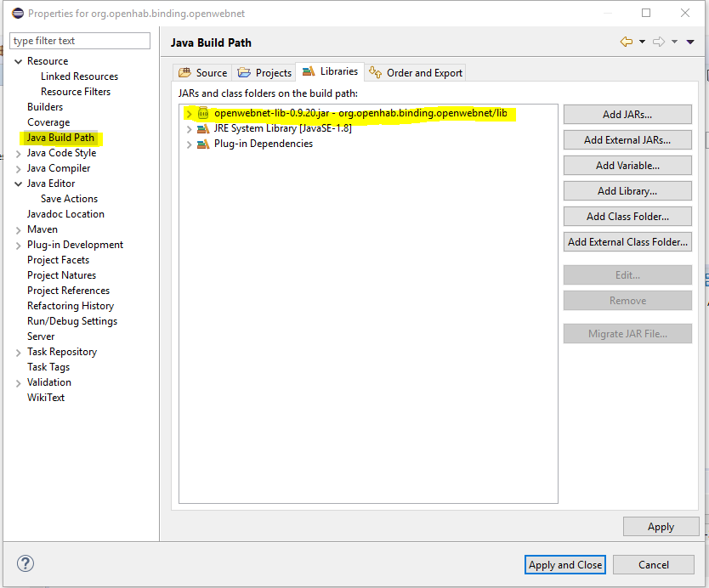
Task: Open the back history dropdown arrow
Action: pyautogui.click(x=642, y=42)
